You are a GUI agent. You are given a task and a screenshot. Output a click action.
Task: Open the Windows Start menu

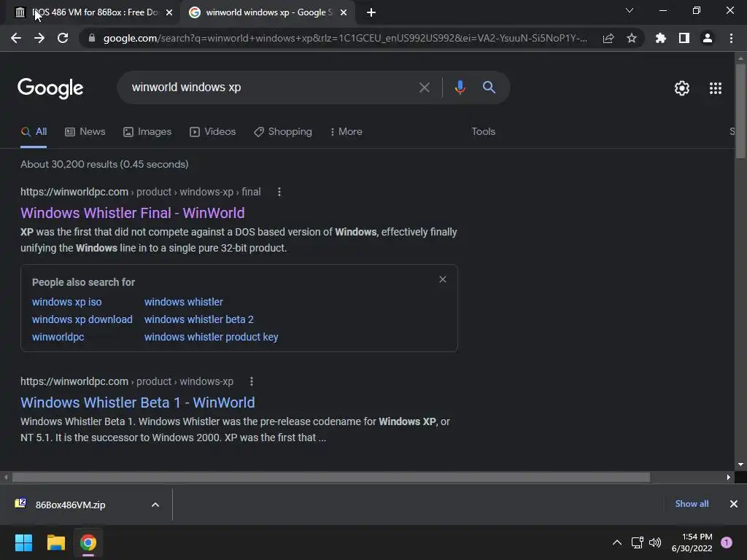[x=23, y=542]
